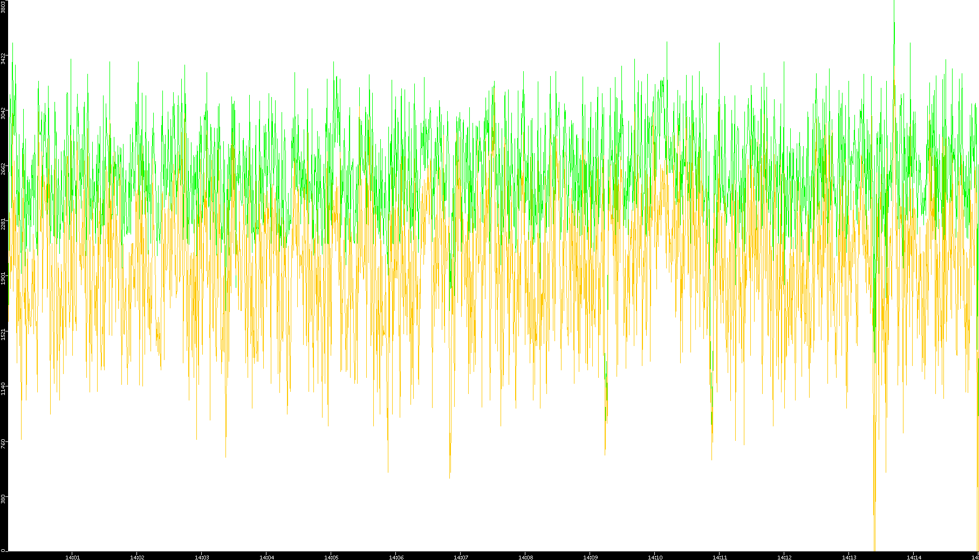Click the 760 vertical axis label
This screenshot has width=979, height=560.
(3, 443)
